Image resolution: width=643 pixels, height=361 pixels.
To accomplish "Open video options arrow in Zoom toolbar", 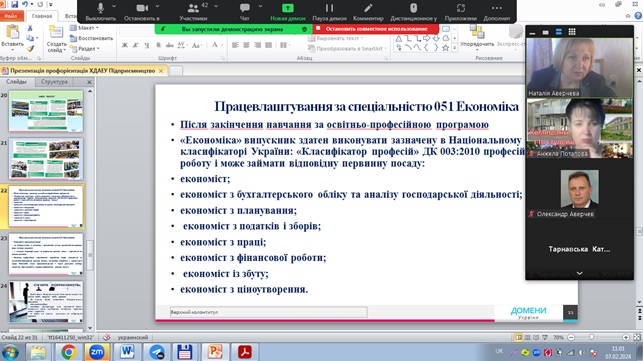I will click(157, 6).
